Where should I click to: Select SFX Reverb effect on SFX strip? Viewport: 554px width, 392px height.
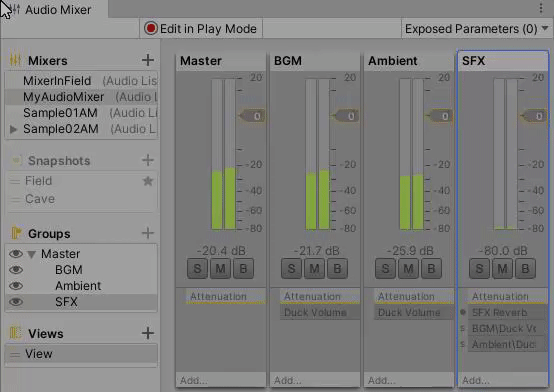tap(508, 312)
